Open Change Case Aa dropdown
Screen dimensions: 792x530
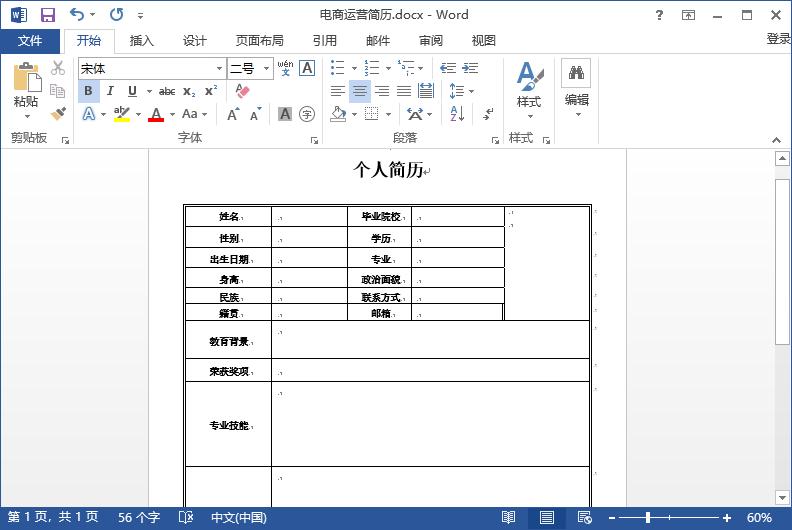pyautogui.click(x=194, y=114)
